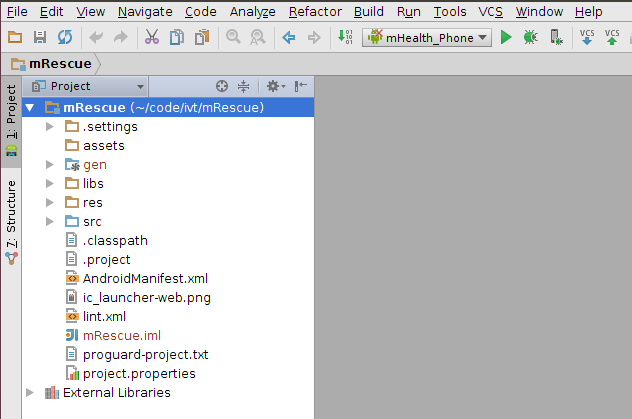This screenshot has height=419, width=632.
Task: Toggle the 1: Project side tab
Action: (x=11, y=120)
